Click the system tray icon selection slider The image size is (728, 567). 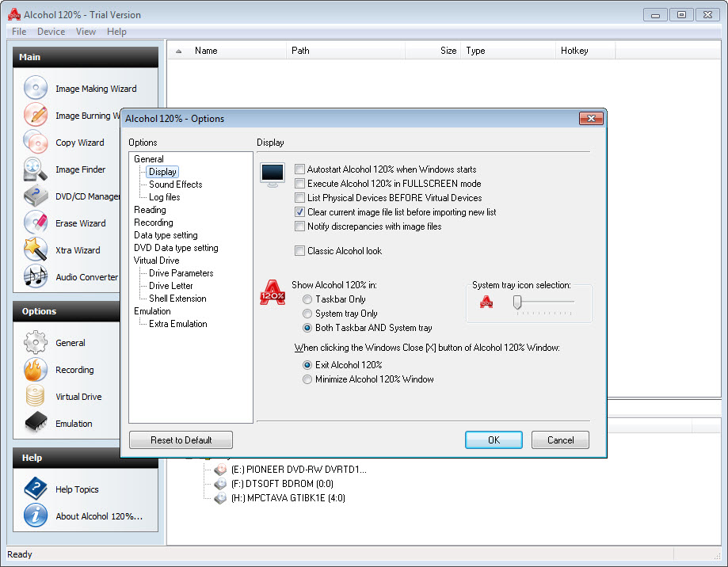point(517,302)
